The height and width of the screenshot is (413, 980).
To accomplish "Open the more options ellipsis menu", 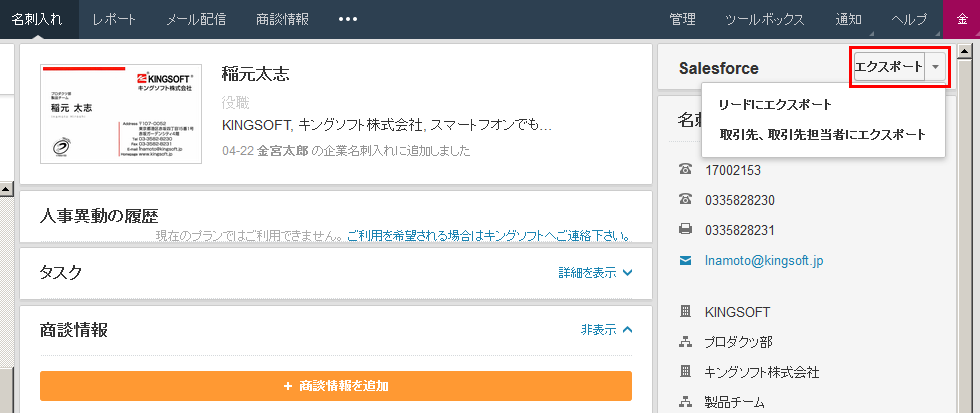I will 348,19.
